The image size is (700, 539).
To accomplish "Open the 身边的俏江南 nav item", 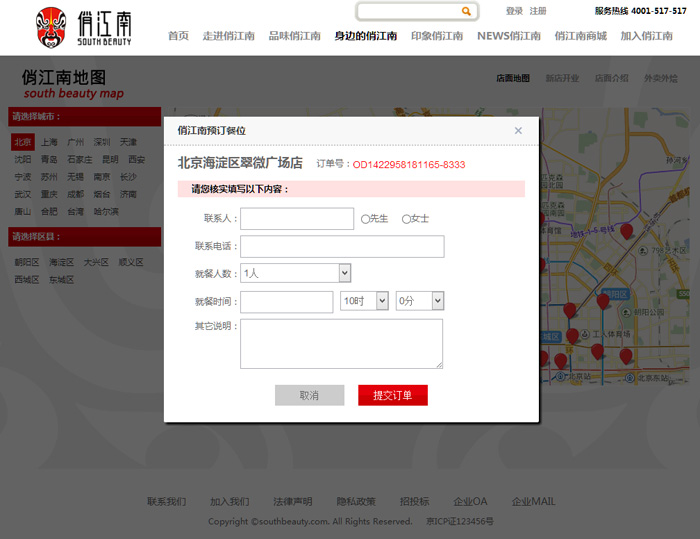I will point(366,36).
